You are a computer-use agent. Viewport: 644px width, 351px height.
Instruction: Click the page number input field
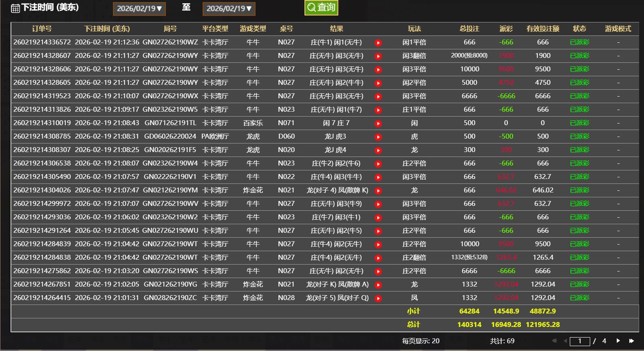[580, 341]
